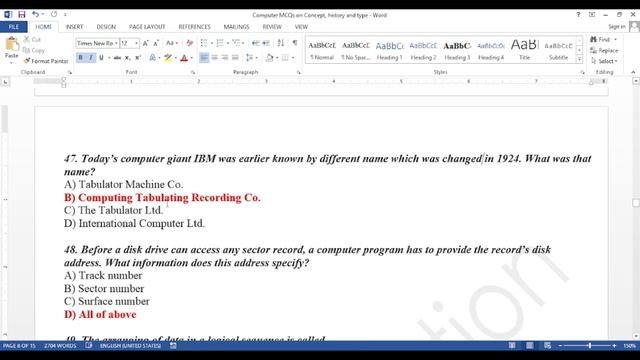Screen dimensions: 640x360
Task: Switch to Print Layout view
Action: 530,346
